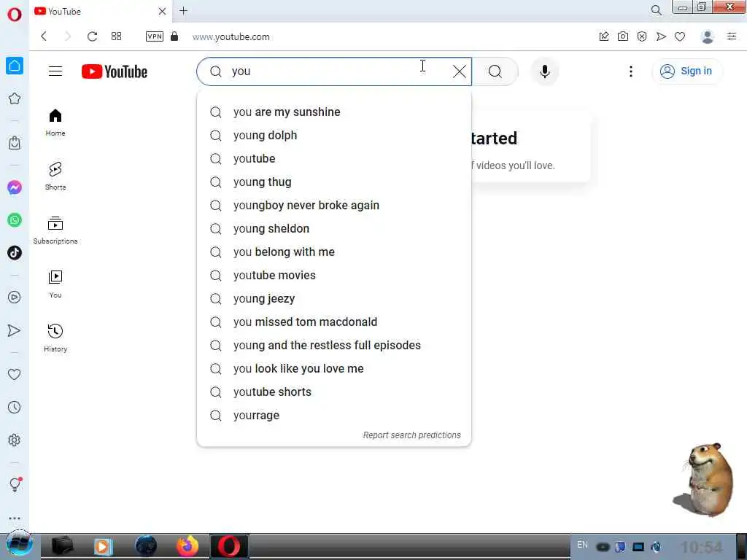Focus the YouTube search input field
This screenshot has width=747, height=560.
click(333, 71)
